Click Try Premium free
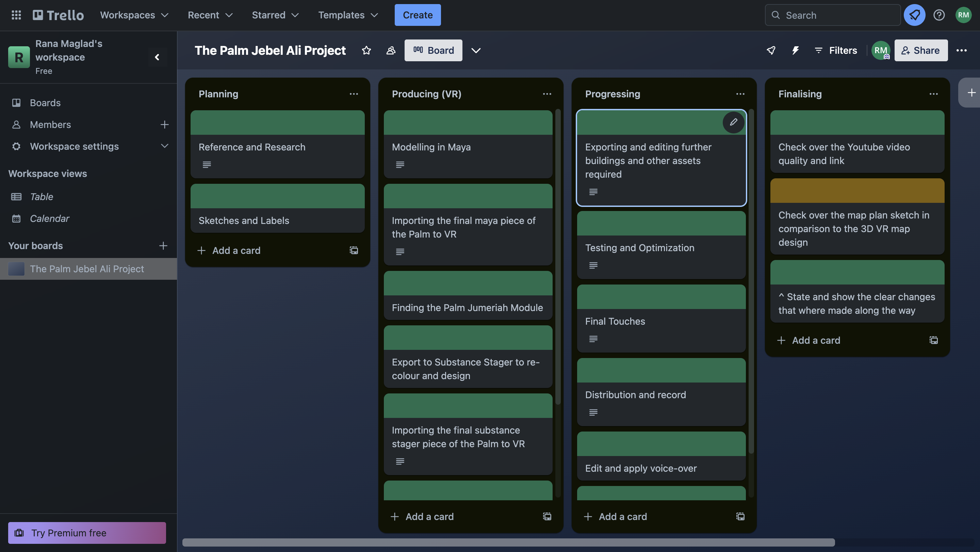 tap(87, 533)
